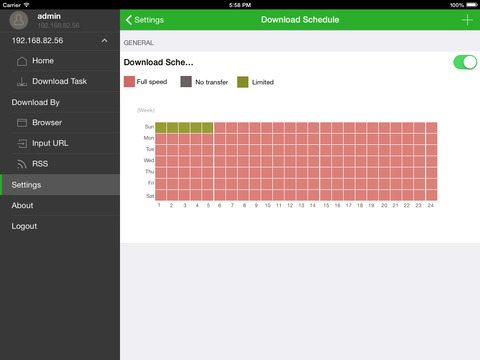480x360 pixels.
Task: Click the Wednesday hour 12 schedule cell
Action: [x=290, y=161]
